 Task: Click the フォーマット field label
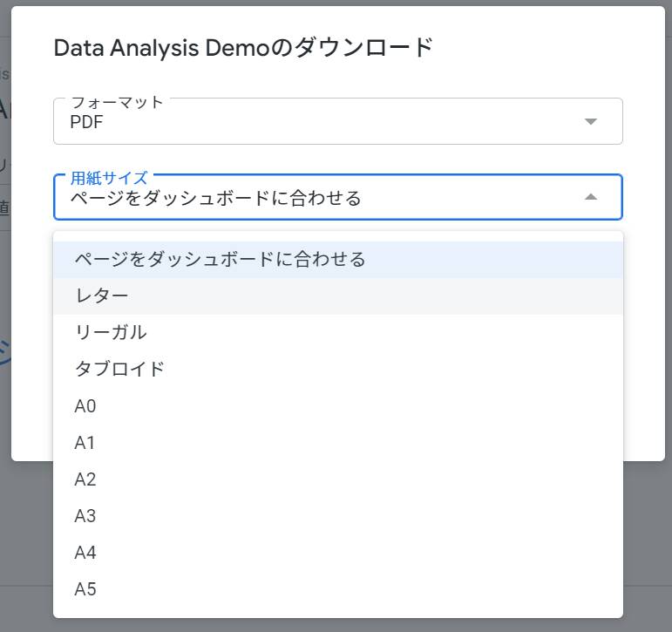click(x=117, y=102)
